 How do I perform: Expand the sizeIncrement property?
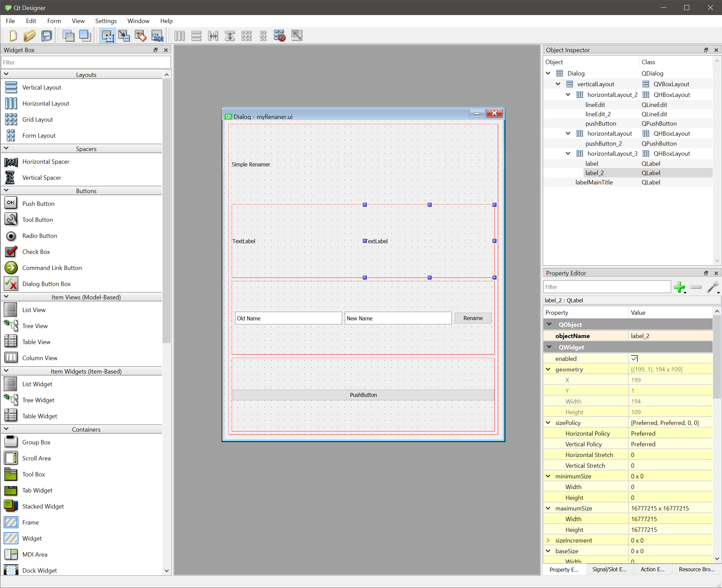pyautogui.click(x=548, y=540)
